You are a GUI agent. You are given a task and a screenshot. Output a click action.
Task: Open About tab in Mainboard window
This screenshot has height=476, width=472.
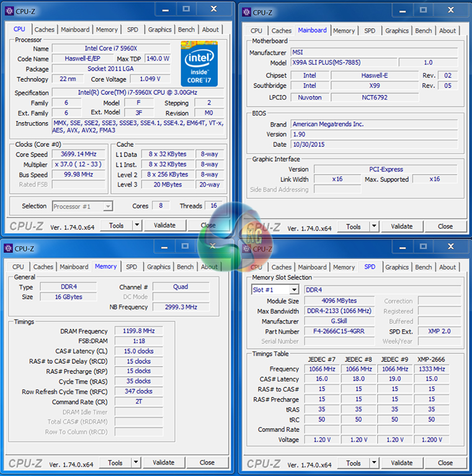[447, 30]
